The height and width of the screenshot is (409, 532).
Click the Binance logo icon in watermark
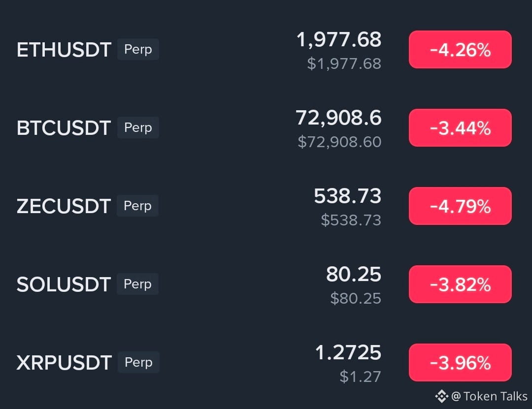441,396
